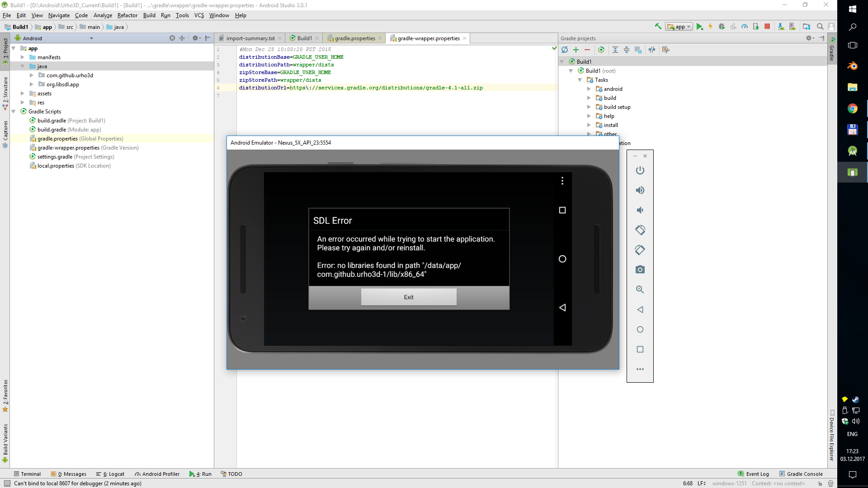Click the Make Project hammer icon
The width and height of the screenshot is (868, 488).
click(658, 27)
